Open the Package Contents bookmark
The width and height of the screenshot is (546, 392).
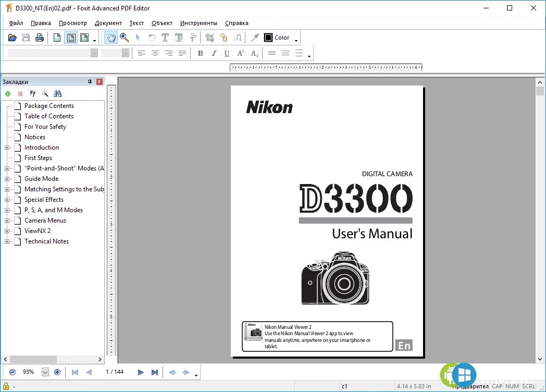pos(49,106)
